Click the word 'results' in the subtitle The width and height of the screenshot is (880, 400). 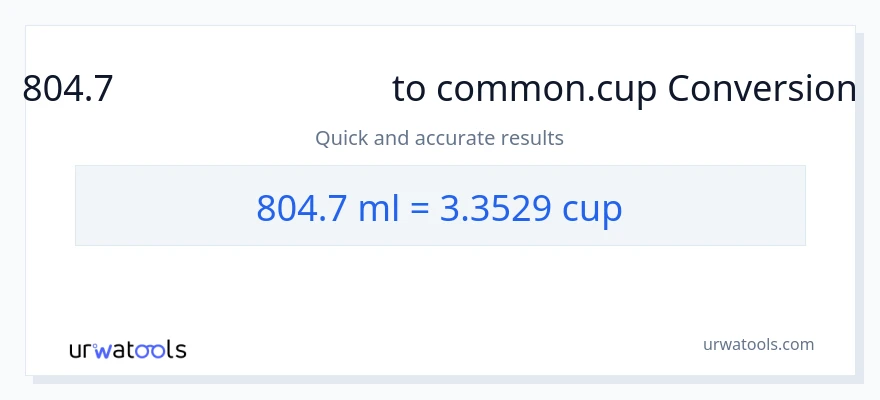coord(535,137)
